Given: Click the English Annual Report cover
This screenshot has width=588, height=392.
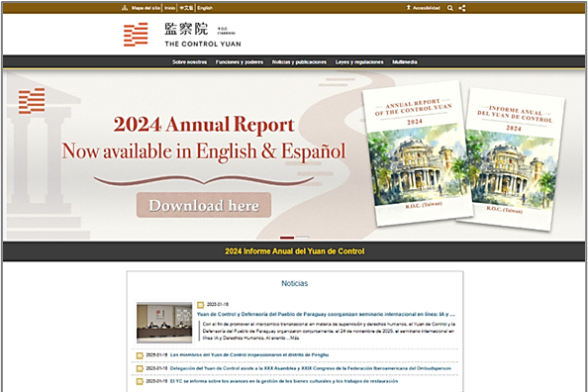Looking at the screenshot, I should pos(417,153).
